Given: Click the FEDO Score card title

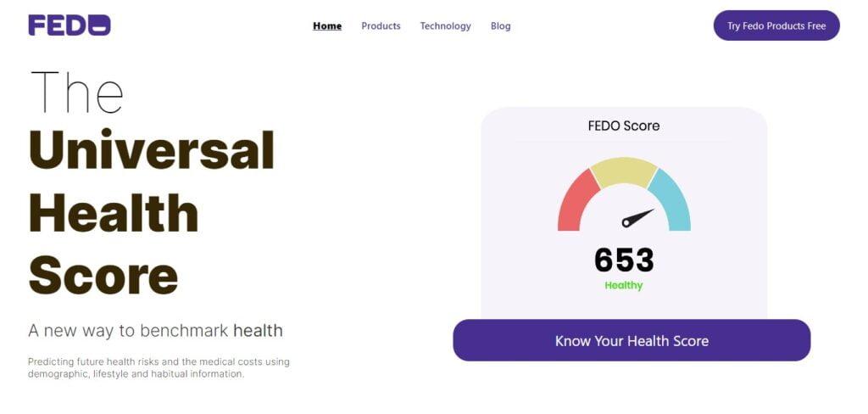Looking at the screenshot, I should pyautogui.click(x=624, y=126).
